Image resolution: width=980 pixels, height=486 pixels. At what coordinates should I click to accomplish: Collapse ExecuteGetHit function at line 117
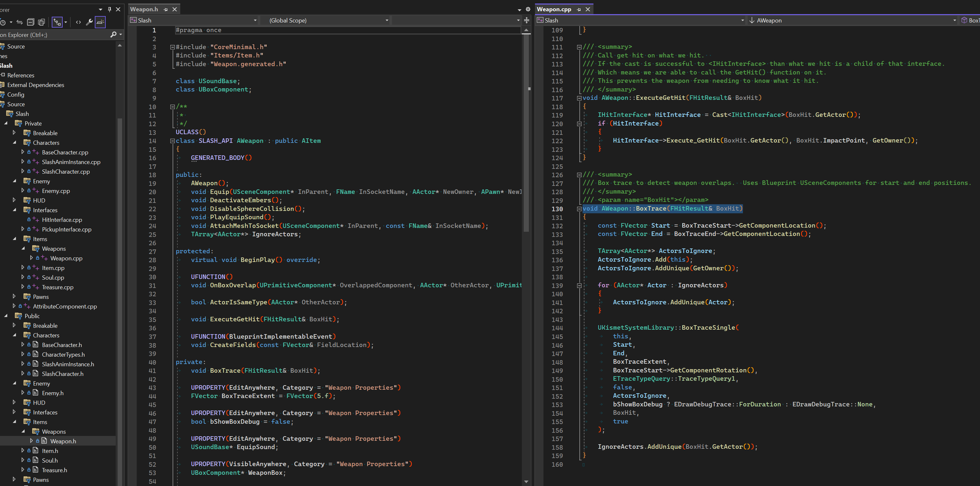579,98
